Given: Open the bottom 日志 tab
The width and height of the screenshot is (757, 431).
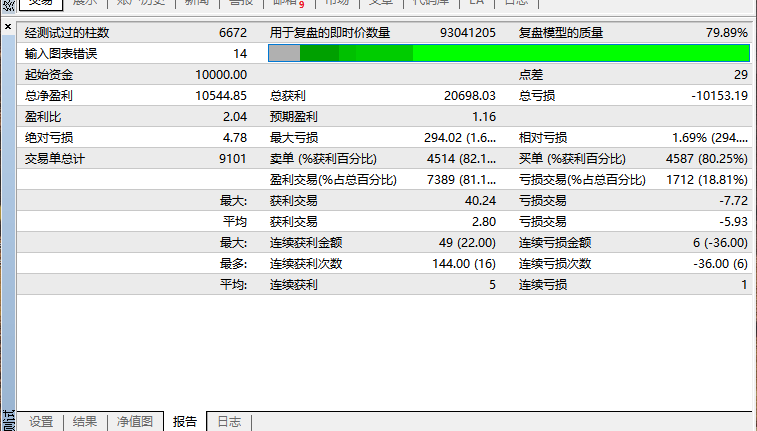Looking at the screenshot, I should tap(229, 422).
